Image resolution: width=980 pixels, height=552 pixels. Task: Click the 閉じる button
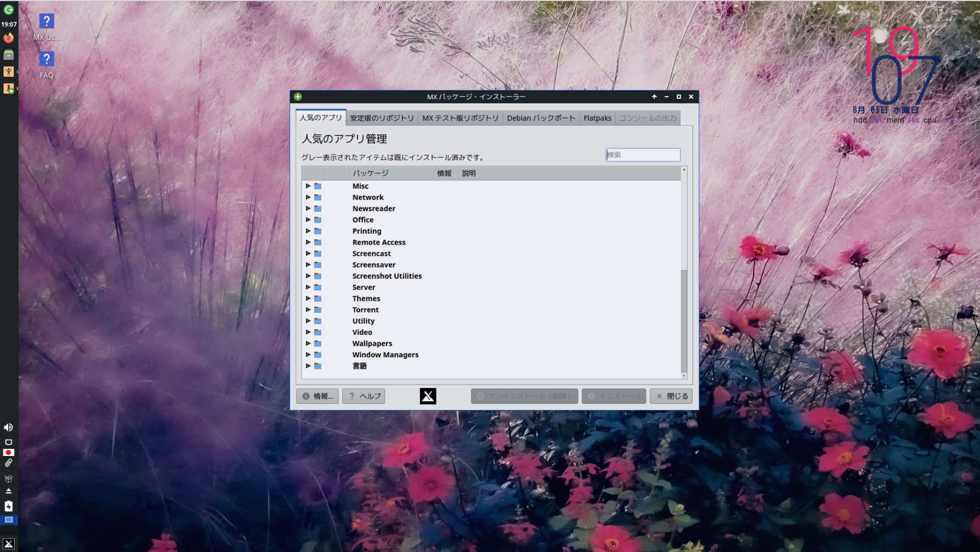click(671, 396)
